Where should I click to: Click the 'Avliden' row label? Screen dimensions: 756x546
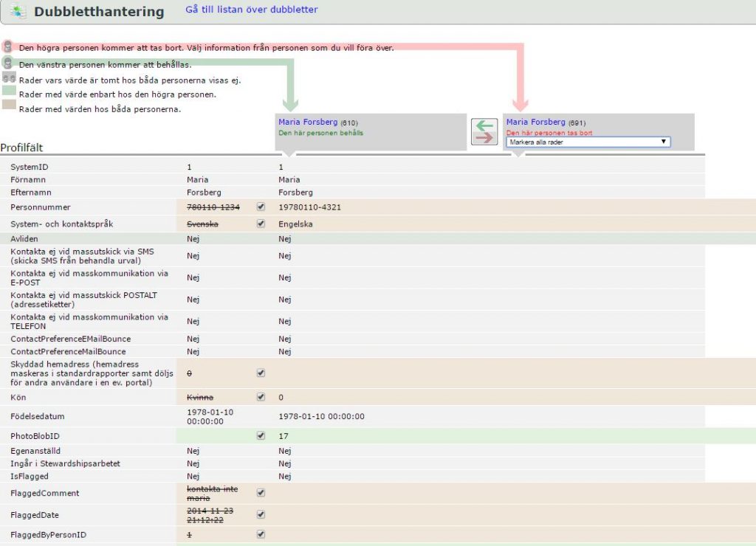pos(24,238)
